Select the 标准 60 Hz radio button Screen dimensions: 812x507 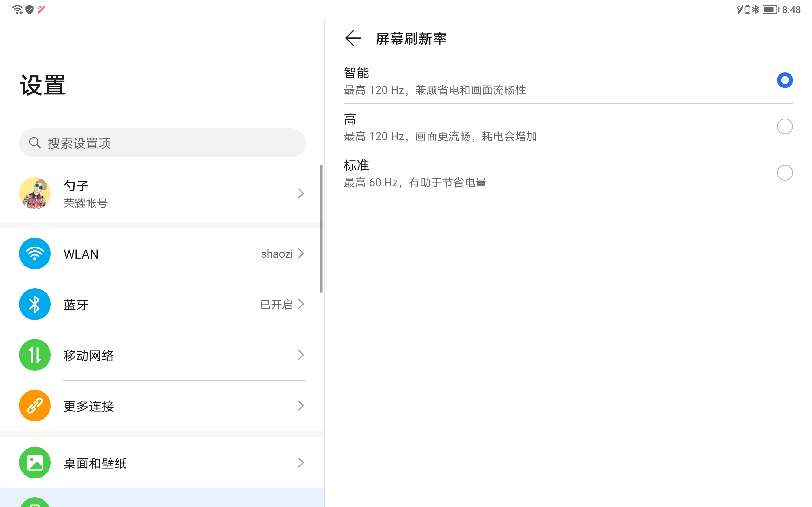(x=784, y=173)
